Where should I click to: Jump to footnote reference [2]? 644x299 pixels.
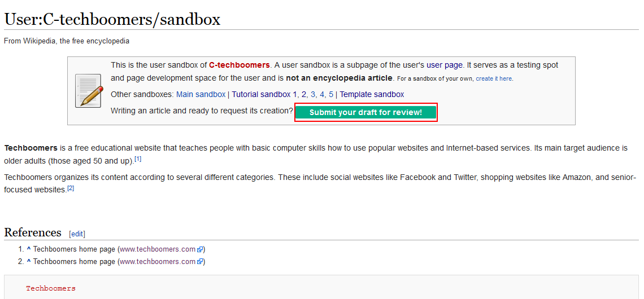coord(71,188)
